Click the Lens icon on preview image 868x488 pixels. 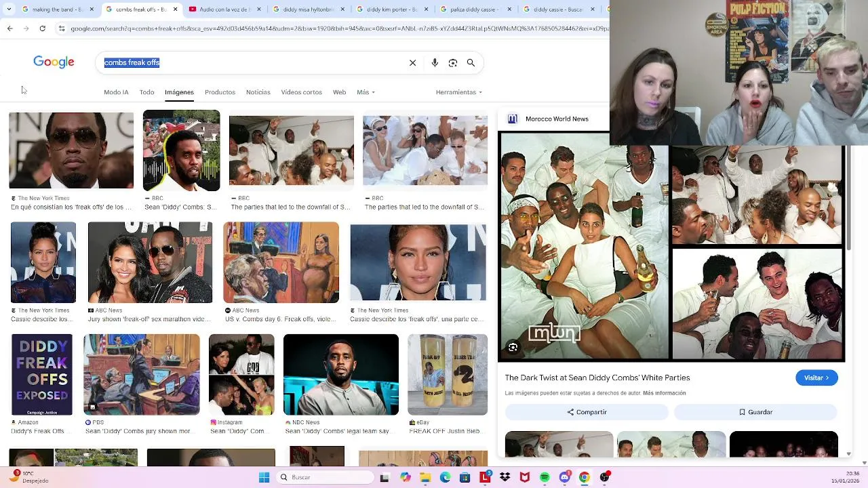click(x=513, y=348)
